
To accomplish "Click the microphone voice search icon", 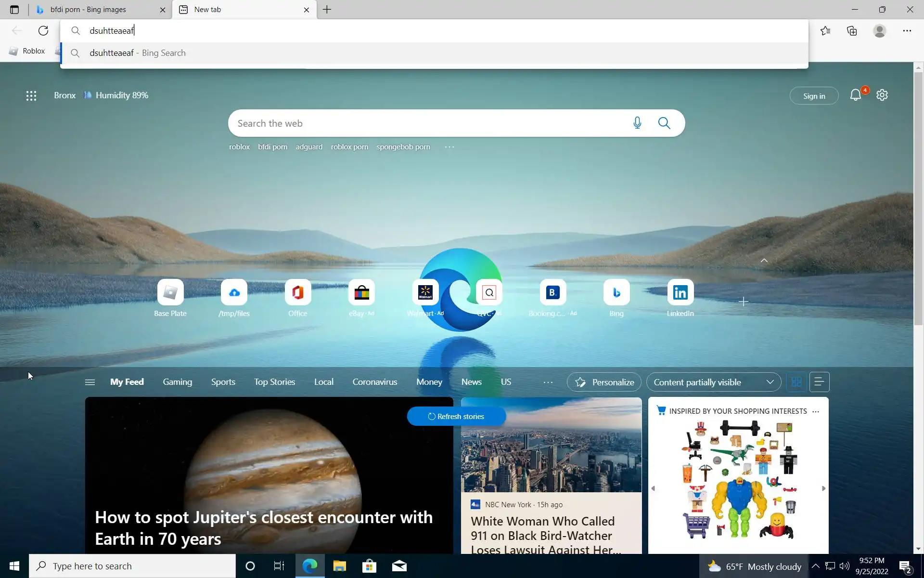I will pos(637,123).
